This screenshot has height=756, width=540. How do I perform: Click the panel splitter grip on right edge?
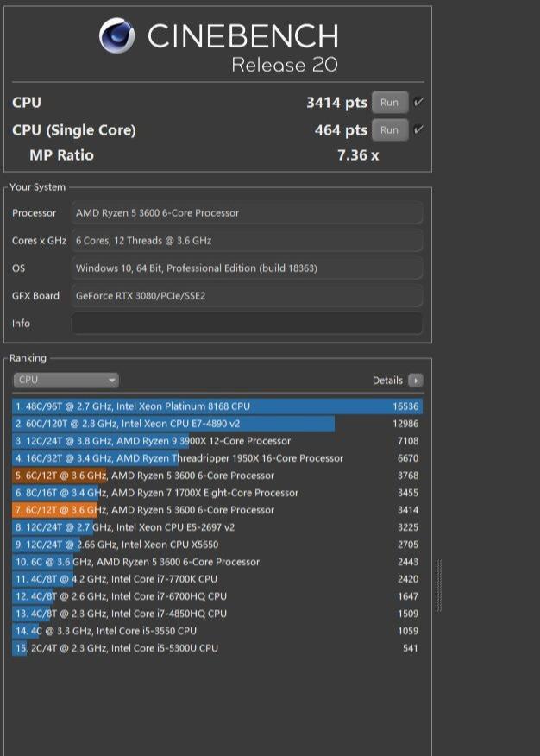439,586
